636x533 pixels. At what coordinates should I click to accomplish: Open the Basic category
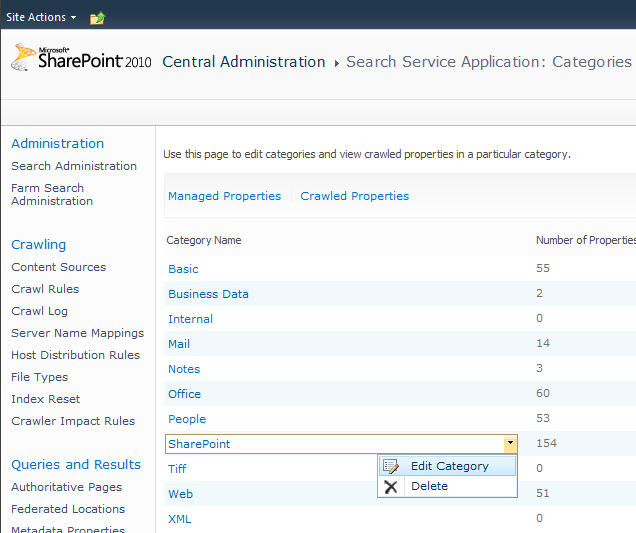coord(183,269)
